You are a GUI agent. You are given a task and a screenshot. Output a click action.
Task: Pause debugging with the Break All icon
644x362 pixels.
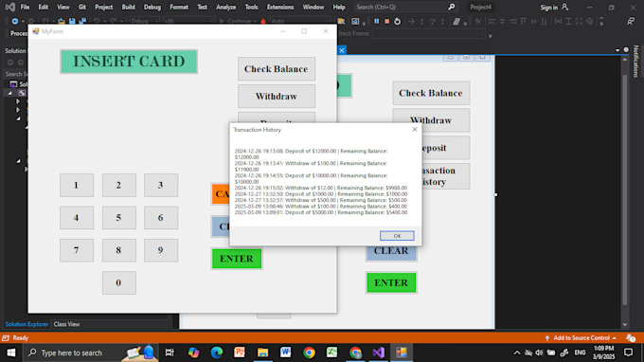tap(376, 21)
